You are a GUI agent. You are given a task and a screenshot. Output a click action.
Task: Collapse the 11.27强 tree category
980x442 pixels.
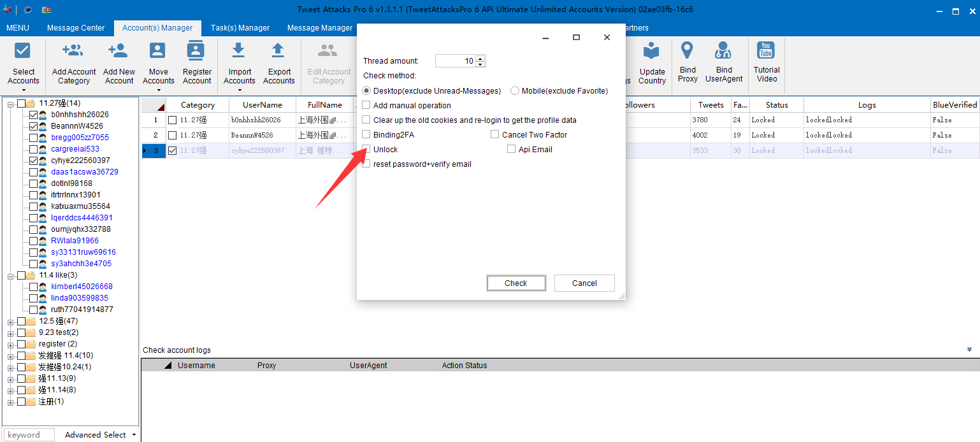click(x=11, y=104)
